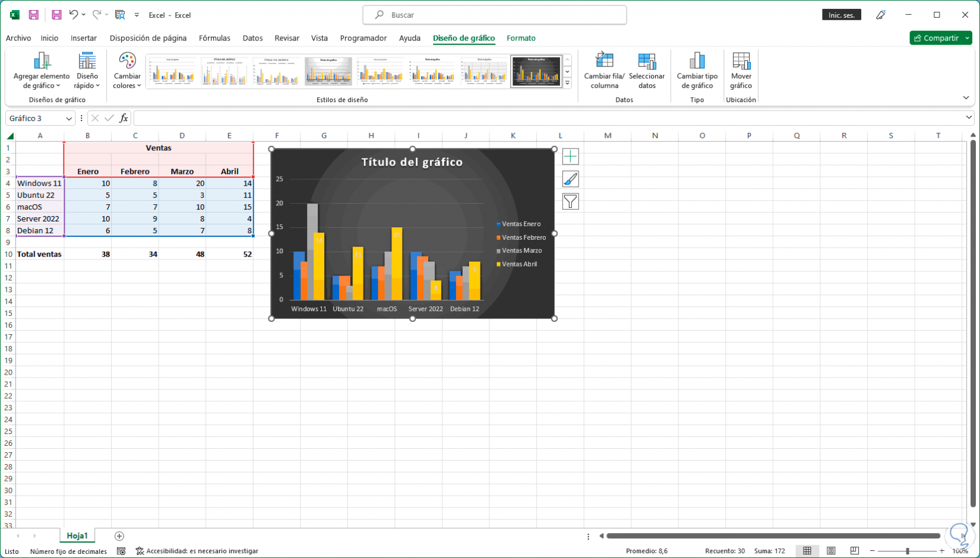The height and width of the screenshot is (558, 980).
Task: Click the horizontal scrollbar thumb
Action: point(773,536)
